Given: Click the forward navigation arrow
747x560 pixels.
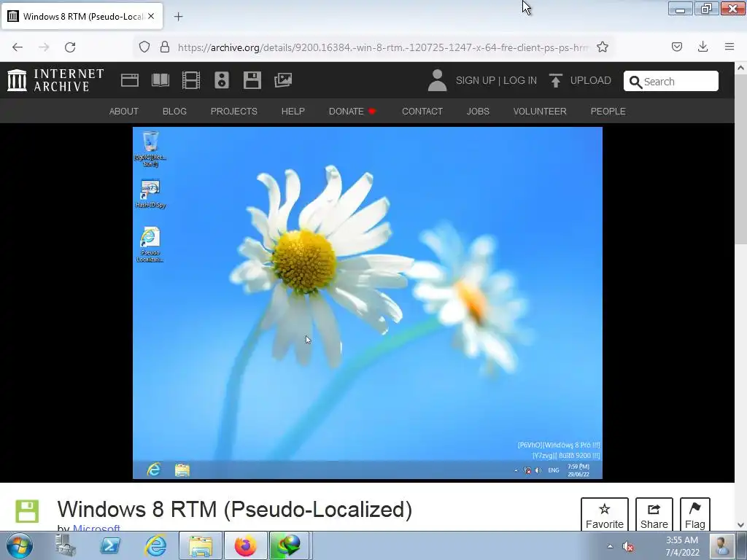Looking at the screenshot, I should [44, 47].
